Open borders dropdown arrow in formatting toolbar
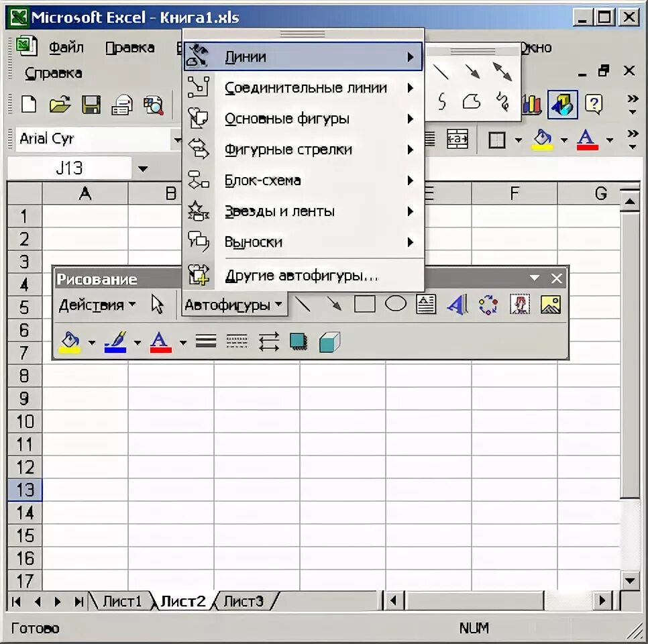Screen dimensions: 648x644 (x=519, y=140)
